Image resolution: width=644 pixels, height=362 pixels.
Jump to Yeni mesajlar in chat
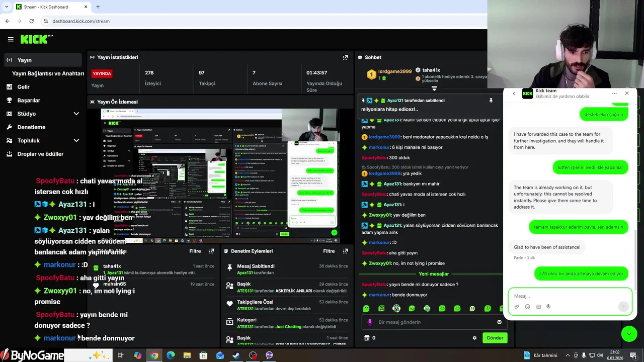pyautogui.click(x=433, y=274)
